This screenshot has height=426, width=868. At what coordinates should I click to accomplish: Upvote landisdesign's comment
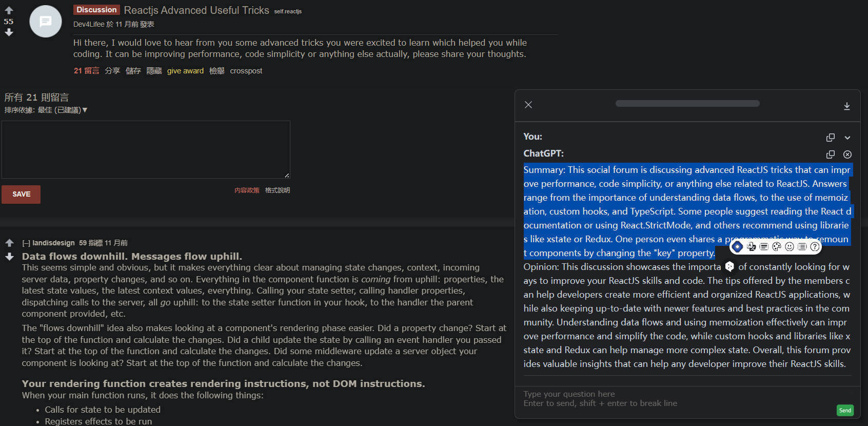click(9, 242)
